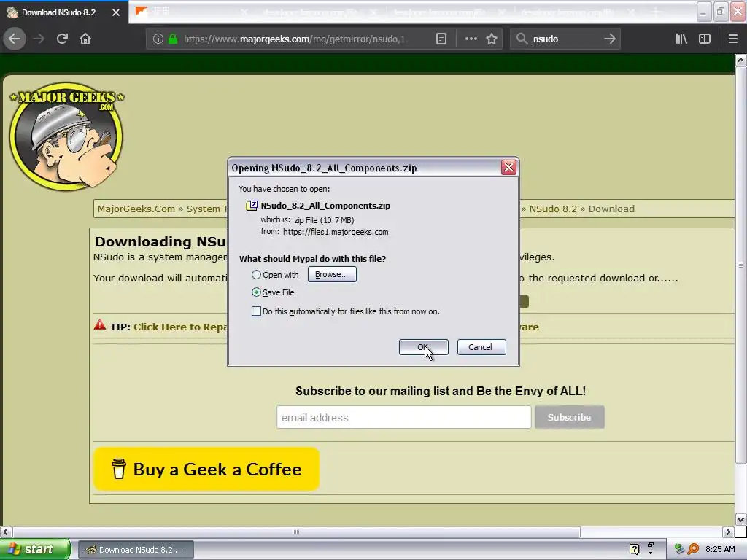Minimize the browser window
The image size is (747, 560).
click(x=704, y=12)
